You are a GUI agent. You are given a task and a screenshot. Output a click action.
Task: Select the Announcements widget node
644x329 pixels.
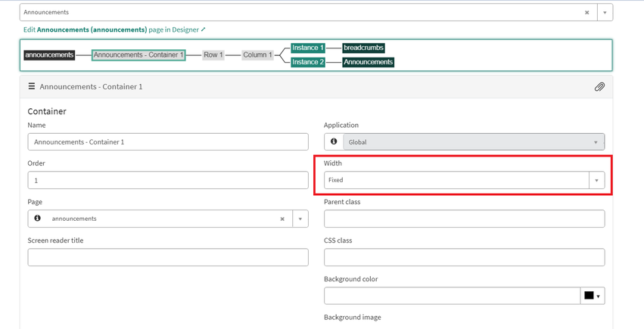368,62
